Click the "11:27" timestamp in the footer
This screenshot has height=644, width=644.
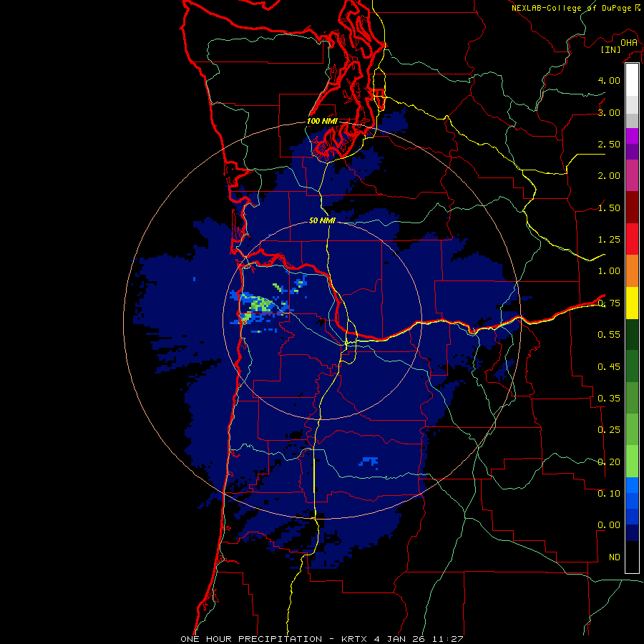coord(448,639)
